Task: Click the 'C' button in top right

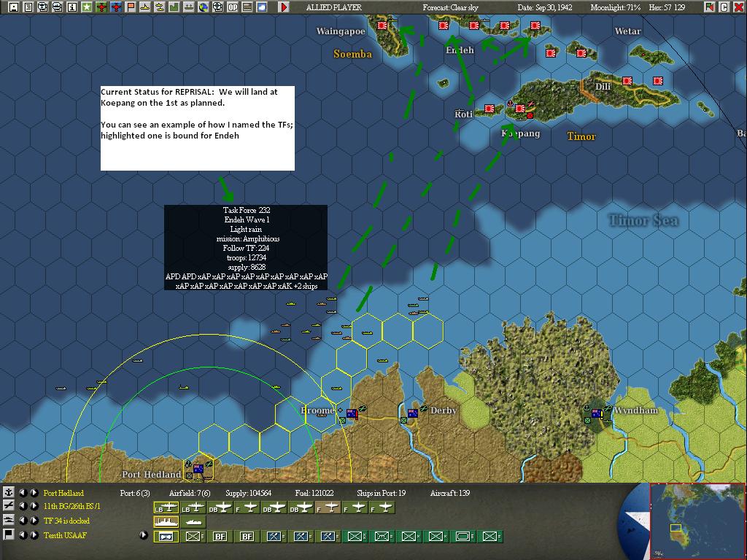Action: pyautogui.click(x=724, y=7)
